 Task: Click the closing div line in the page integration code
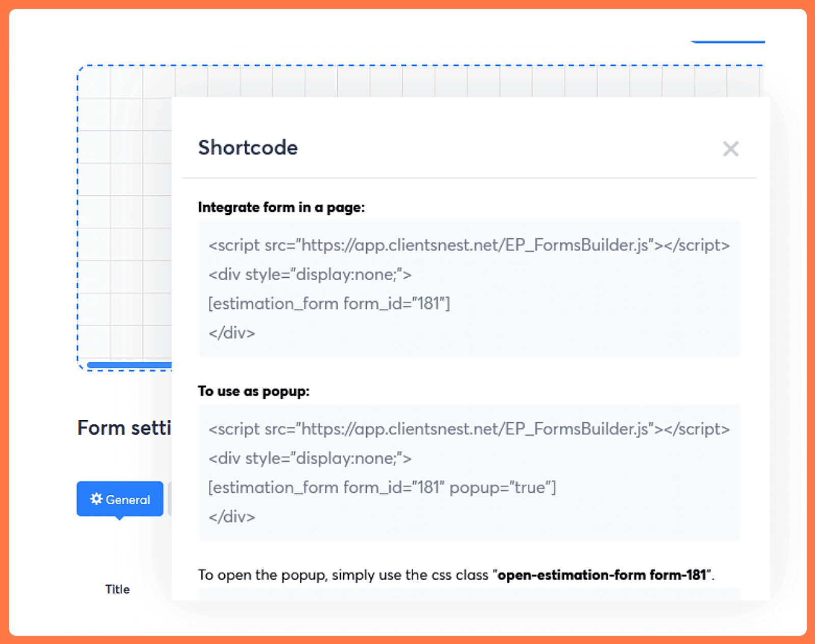(x=232, y=333)
